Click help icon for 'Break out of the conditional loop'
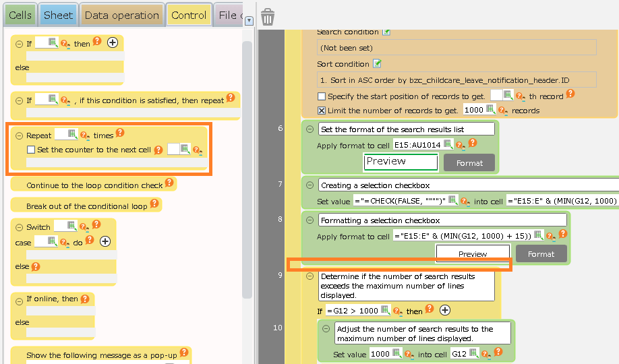The width and height of the screenshot is (619, 364). pos(154,204)
